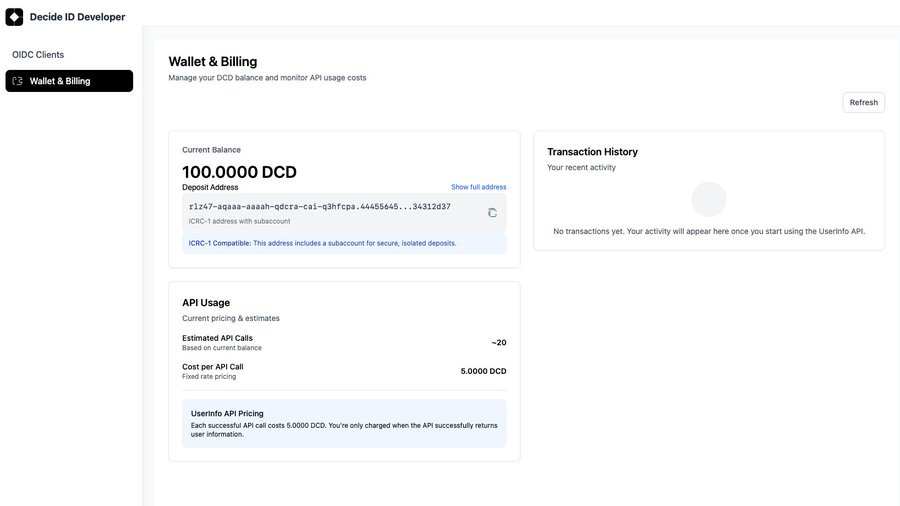Click the Manage your DCD balance description
The width and height of the screenshot is (900, 506).
click(267, 77)
